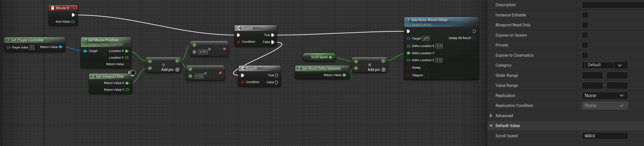Click top Branch False execution pin

[273, 42]
